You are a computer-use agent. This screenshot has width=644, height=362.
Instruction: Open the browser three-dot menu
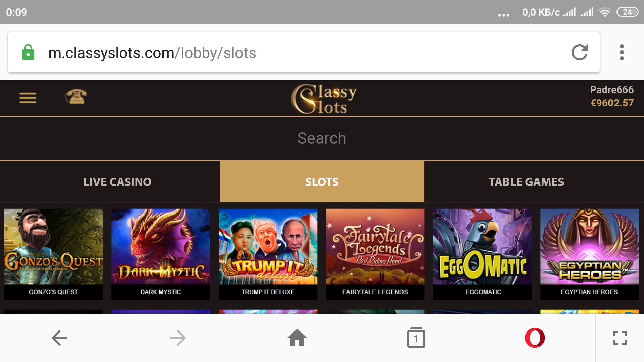point(622,52)
